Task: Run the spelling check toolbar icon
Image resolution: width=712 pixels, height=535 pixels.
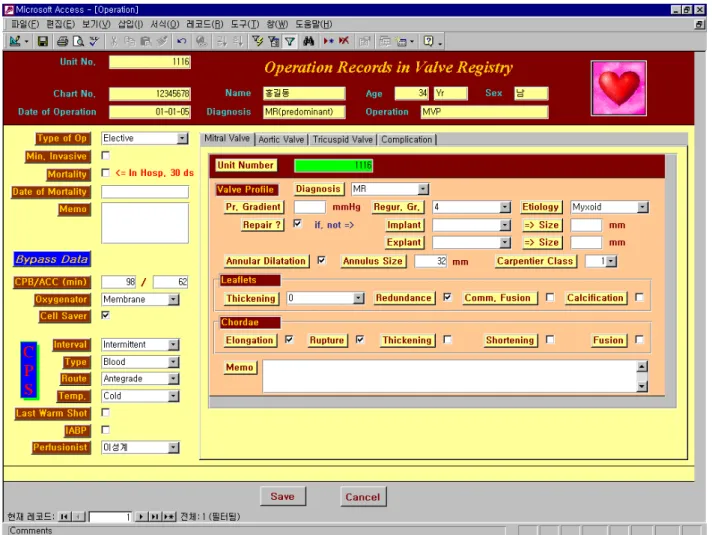Action: 94,41
